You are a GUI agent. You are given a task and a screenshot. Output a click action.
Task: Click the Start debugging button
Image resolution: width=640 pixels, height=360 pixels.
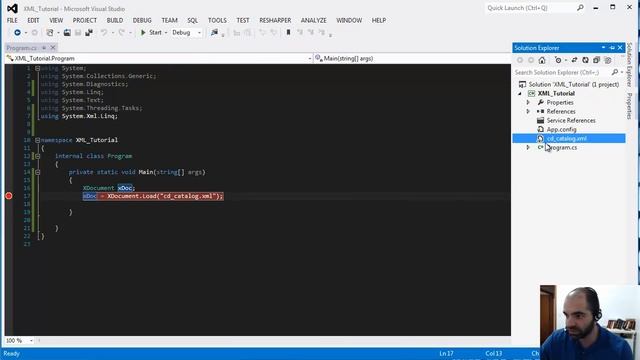(x=151, y=33)
